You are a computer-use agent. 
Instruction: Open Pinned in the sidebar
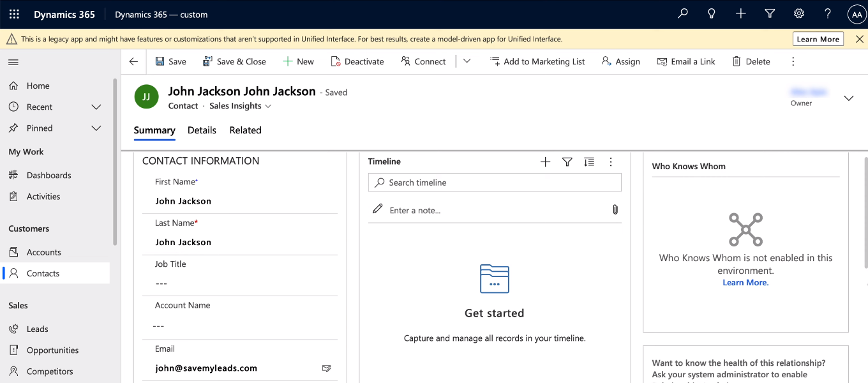[40, 128]
